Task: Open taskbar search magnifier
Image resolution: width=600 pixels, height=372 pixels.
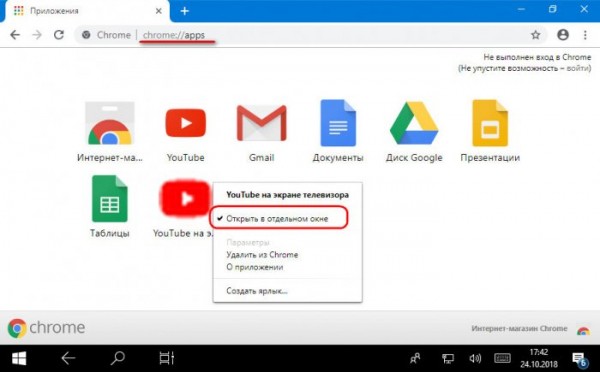Action: tap(117, 358)
